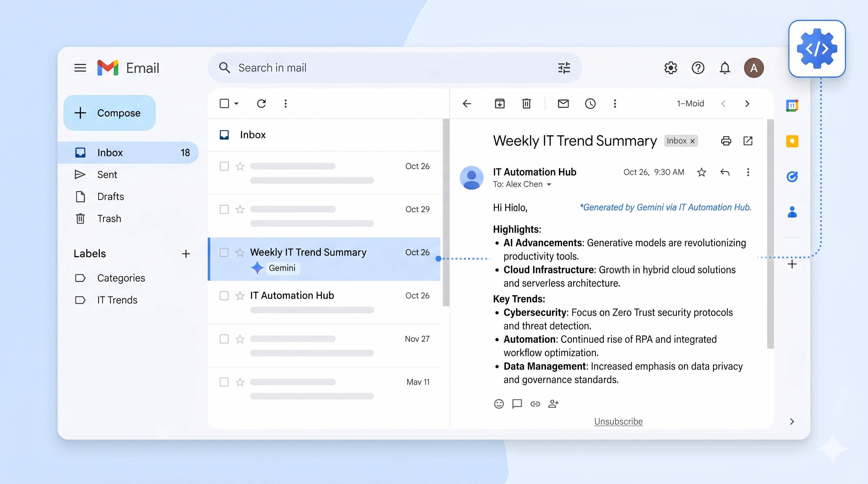Open notifications bell

[x=725, y=68]
